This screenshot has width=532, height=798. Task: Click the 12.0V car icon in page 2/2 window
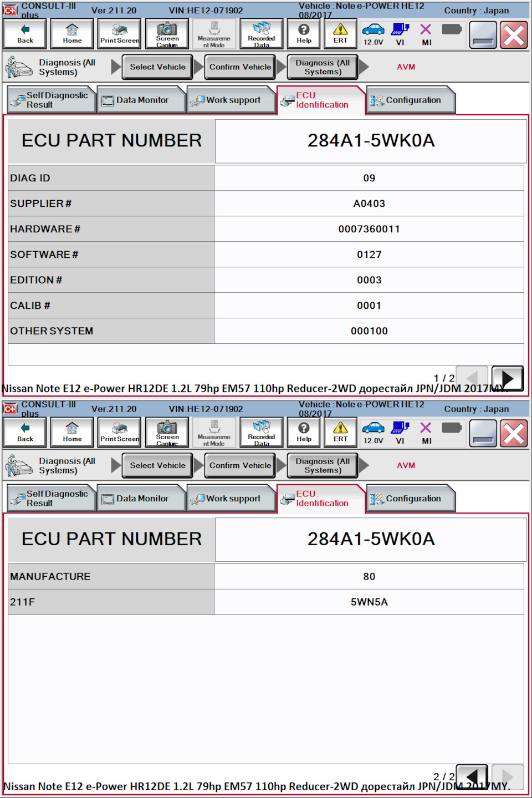373,433
